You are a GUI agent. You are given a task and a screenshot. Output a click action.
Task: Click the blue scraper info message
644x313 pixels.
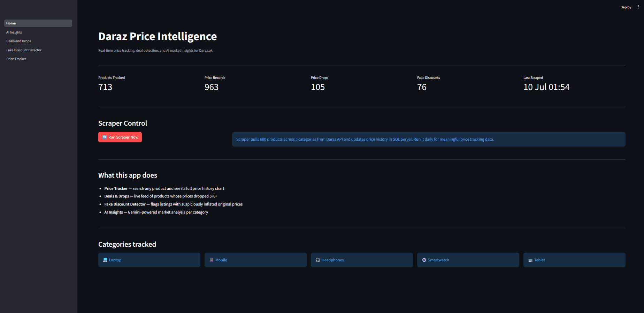(x=429, y=139)
